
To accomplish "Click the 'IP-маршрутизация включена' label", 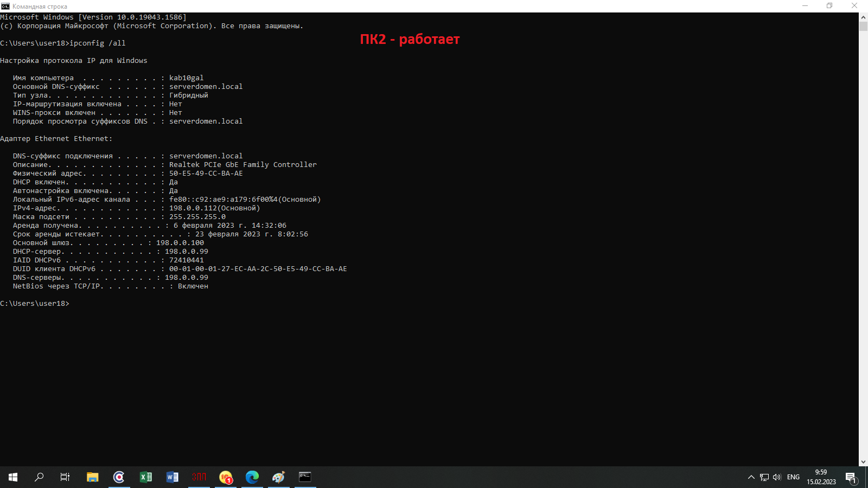I will point(67,104).
